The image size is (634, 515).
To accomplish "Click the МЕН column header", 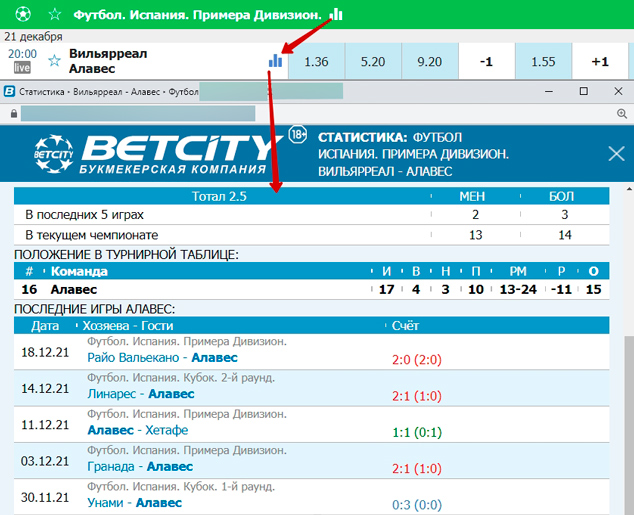I will (472, 196).
